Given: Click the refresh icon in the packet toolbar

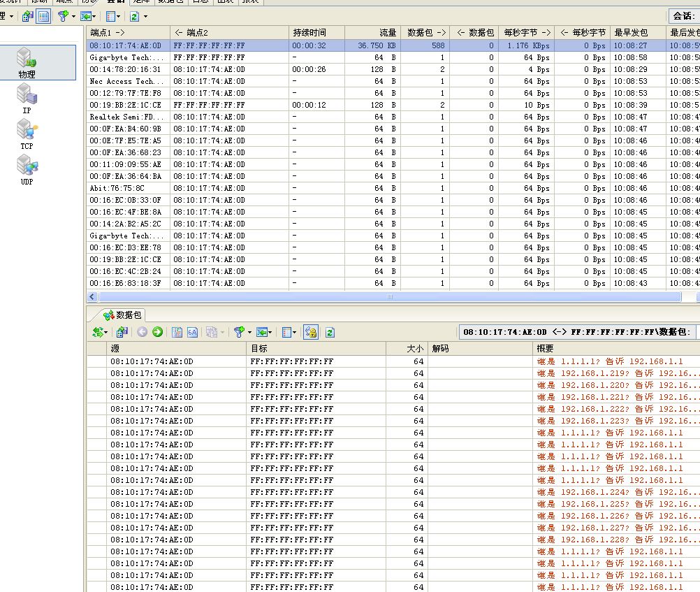Looking at the screenshot, I should pos(330,332).
